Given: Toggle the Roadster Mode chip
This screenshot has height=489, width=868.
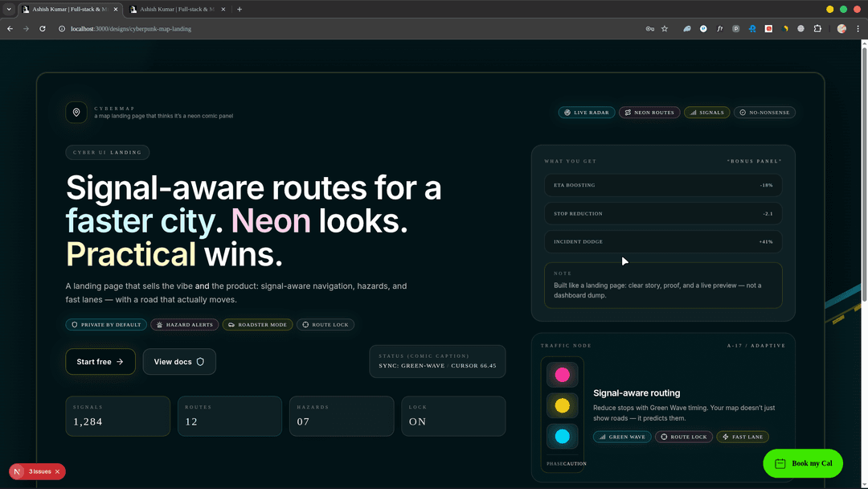Looking at the screenshot, I should point(257,325).
